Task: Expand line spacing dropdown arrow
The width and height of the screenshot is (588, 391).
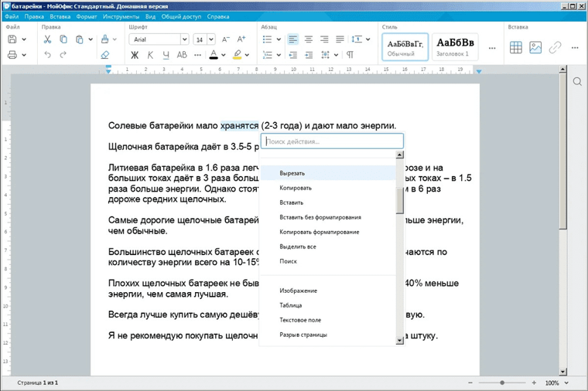Action: click(x=367, y=39)
